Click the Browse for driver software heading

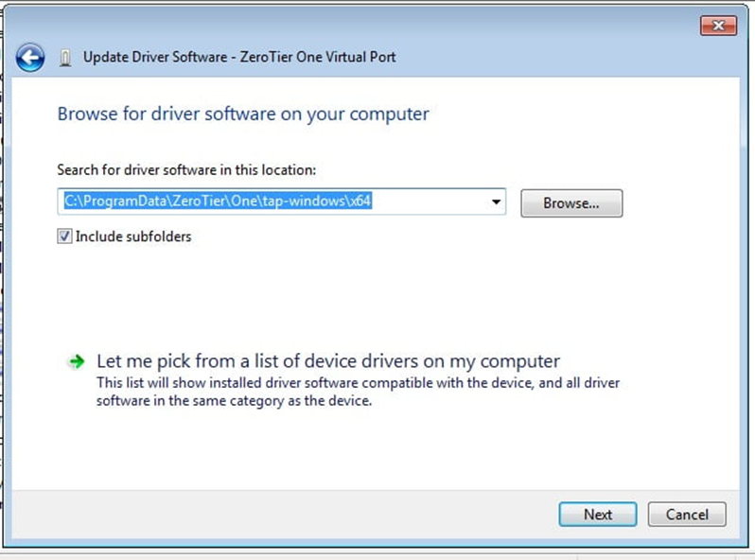tap(243, 114)
